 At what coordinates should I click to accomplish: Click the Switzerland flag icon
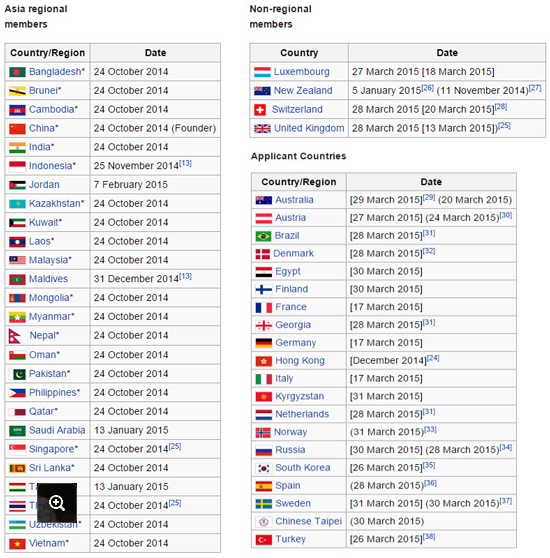[260, 110]
